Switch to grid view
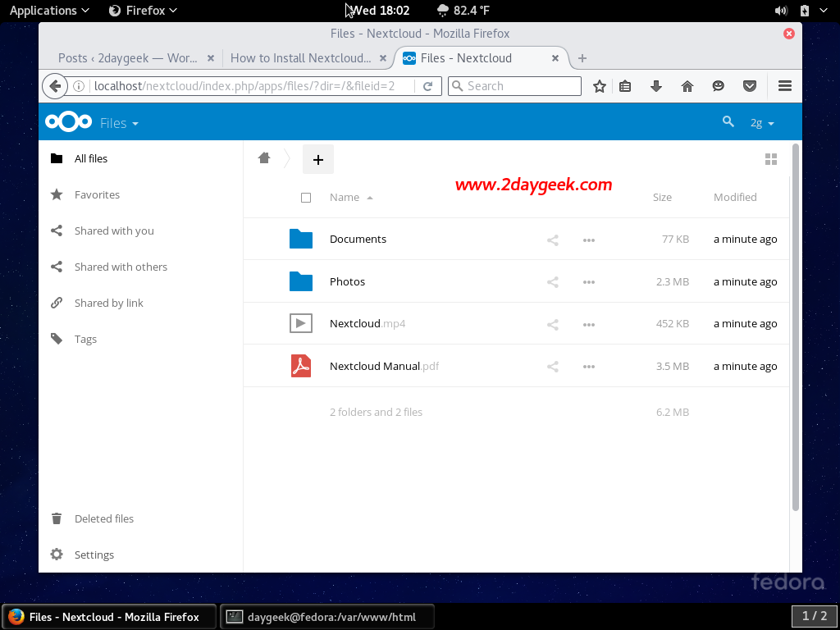The image size is (840, 630). (x=771, y=159)
